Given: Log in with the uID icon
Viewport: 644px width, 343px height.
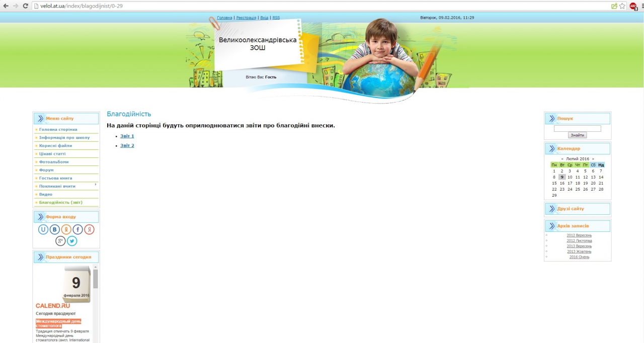Looking at the screenshot, I should (43, 229).
